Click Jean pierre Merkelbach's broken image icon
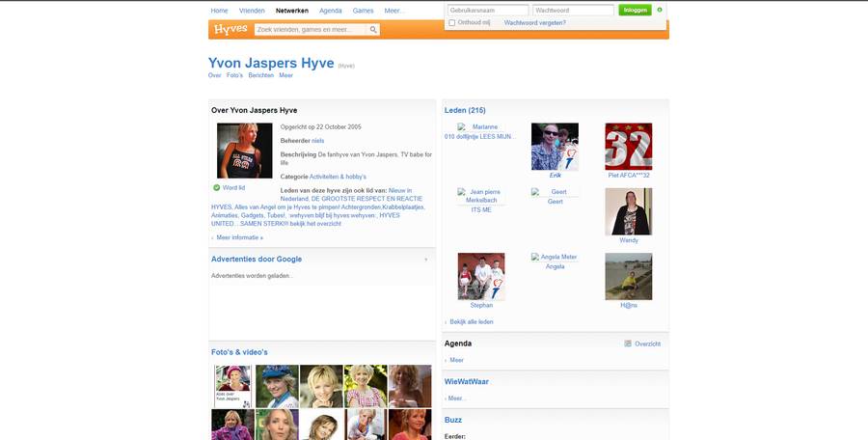Screen dimensions: 868x440 [x=462, y=192]
